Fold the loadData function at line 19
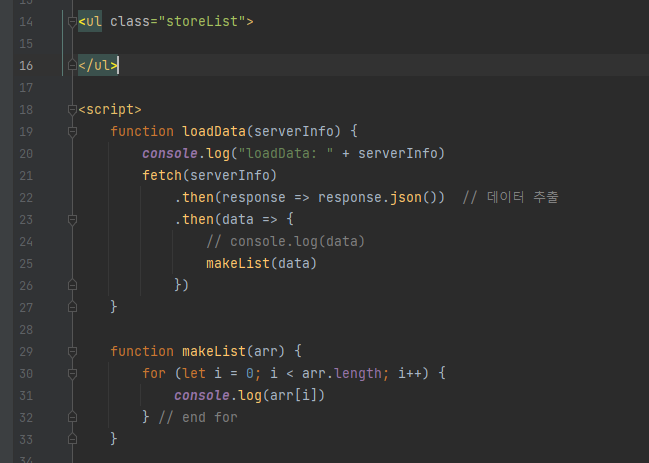The height and width of the screenshot is (463, 649). pos(72,132)
